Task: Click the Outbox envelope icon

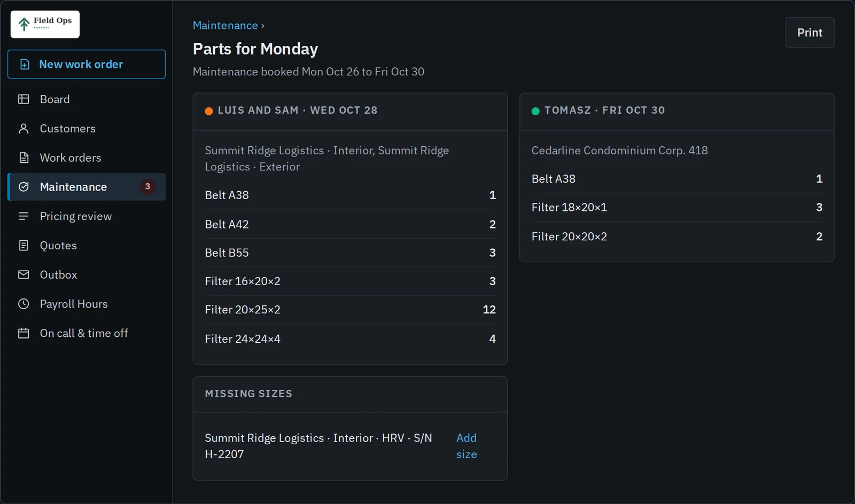Action: click(x=24, y=274)
